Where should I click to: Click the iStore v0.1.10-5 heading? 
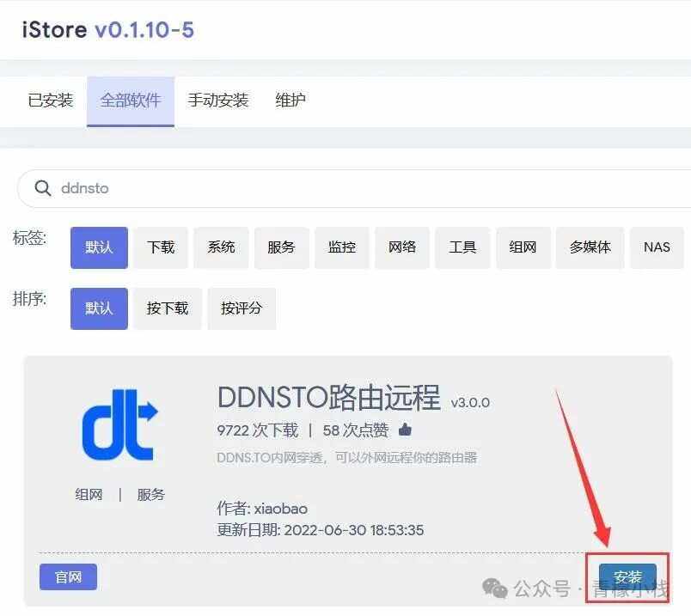click(x=108, y=30)
